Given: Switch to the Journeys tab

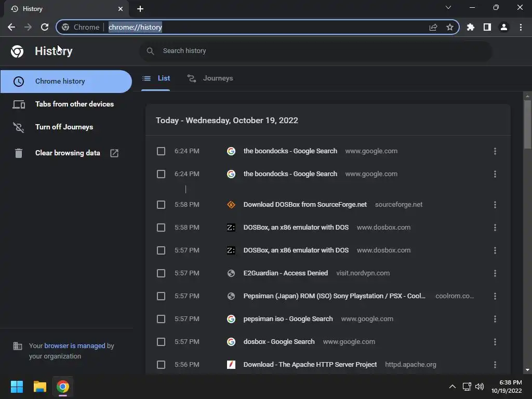Looking at the screenshot, I should pos(210,78).
